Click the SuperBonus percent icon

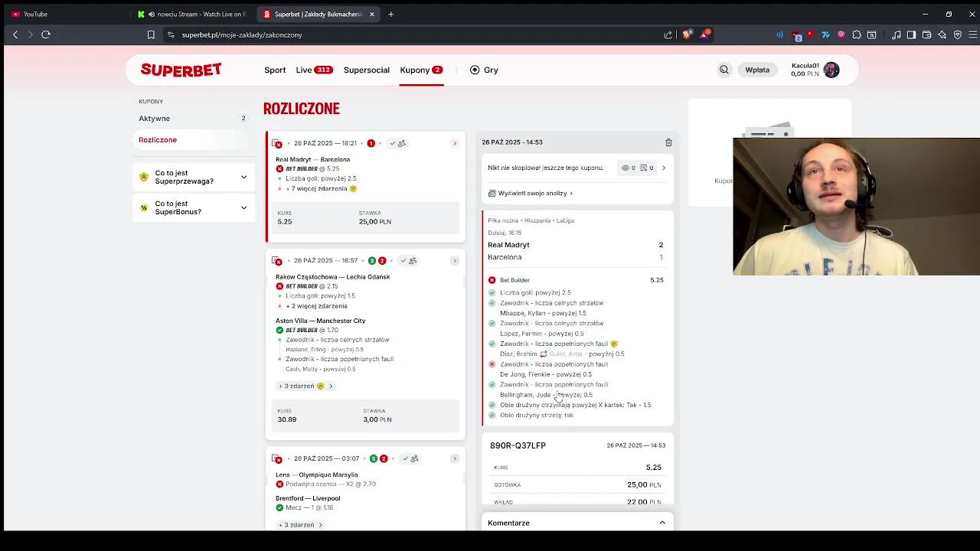[144, 207]
